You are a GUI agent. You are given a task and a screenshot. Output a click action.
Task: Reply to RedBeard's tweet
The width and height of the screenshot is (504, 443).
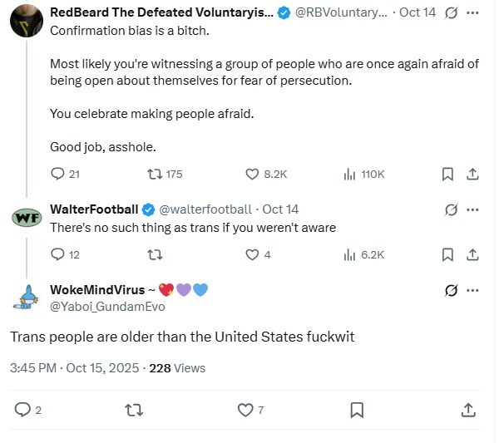(58, 174)
